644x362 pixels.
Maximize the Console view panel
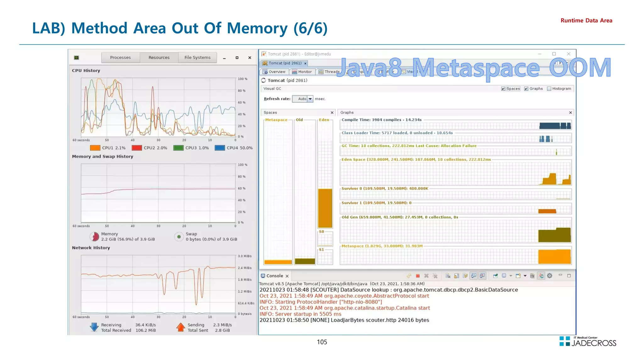(569, 276)
